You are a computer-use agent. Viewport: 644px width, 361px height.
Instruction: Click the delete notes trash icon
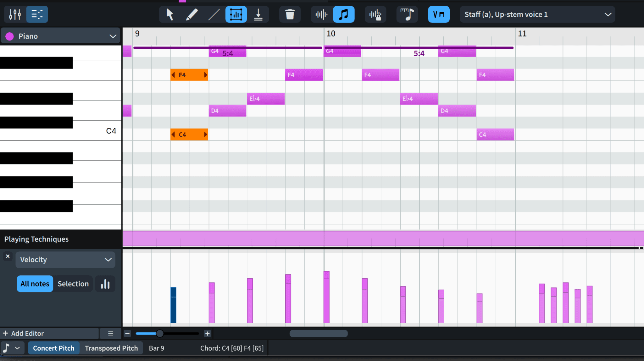(290, 14)
